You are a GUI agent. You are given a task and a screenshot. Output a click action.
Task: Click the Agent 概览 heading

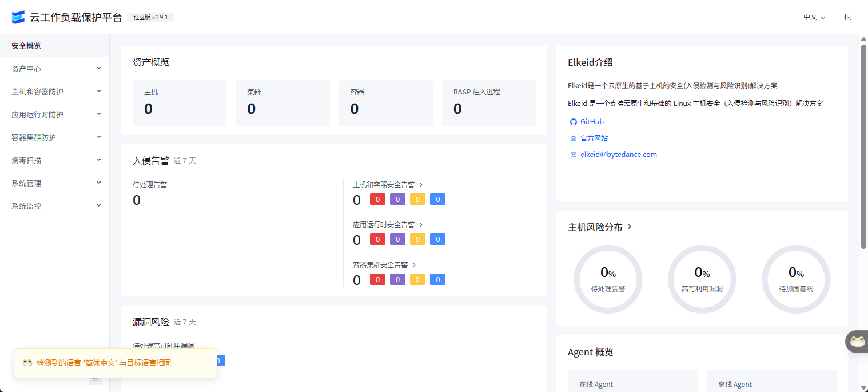click(x=591, y=352)
